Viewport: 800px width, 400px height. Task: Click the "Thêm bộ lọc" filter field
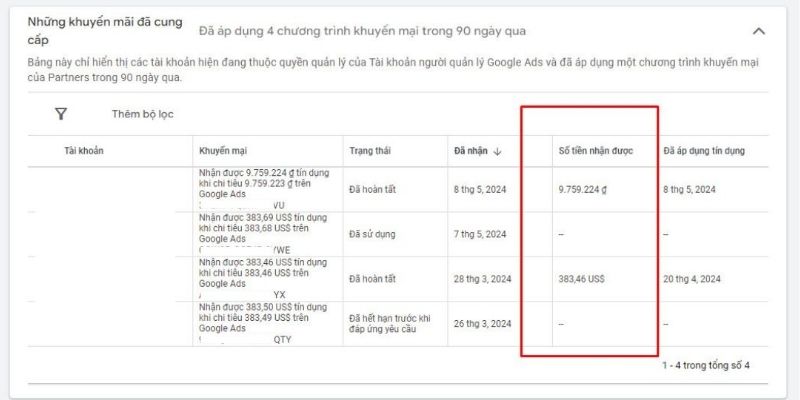pos(142,114)
